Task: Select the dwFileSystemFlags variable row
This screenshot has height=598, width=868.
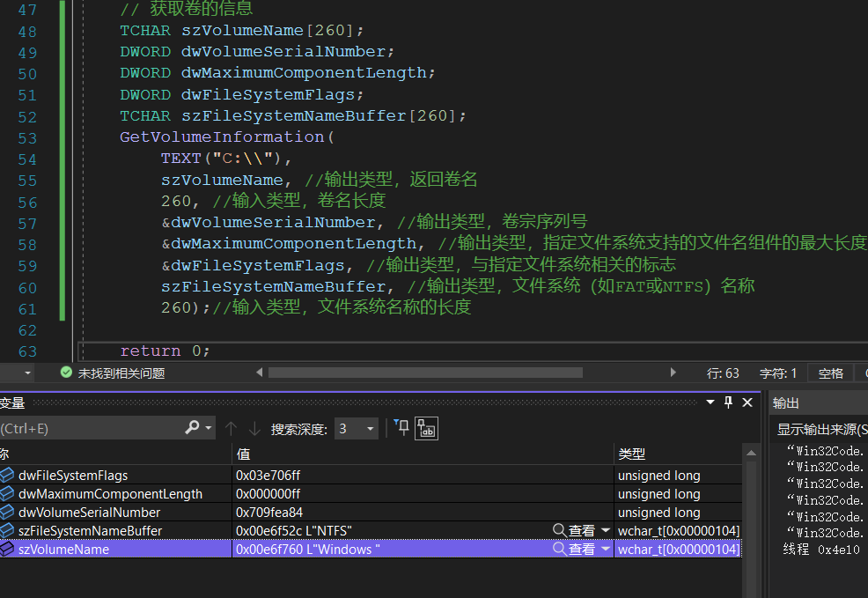Action: pyautogui.click(x=73, y=475)
